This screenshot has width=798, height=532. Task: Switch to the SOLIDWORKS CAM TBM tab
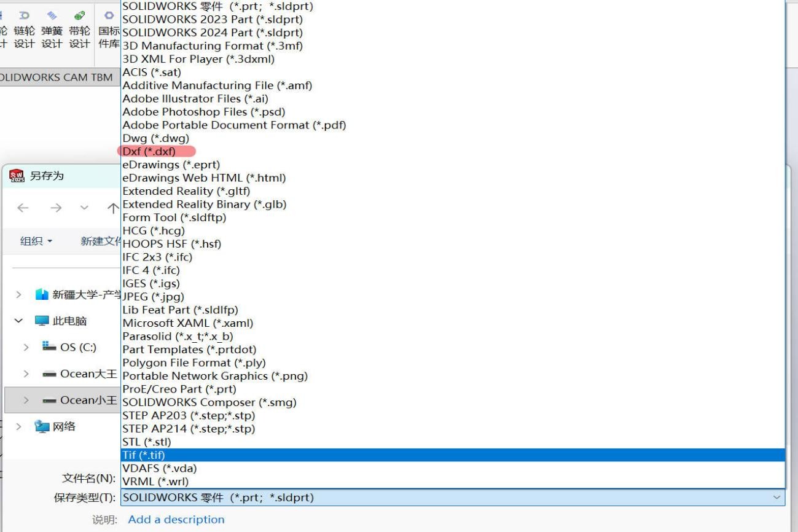[x=57, y=77]
